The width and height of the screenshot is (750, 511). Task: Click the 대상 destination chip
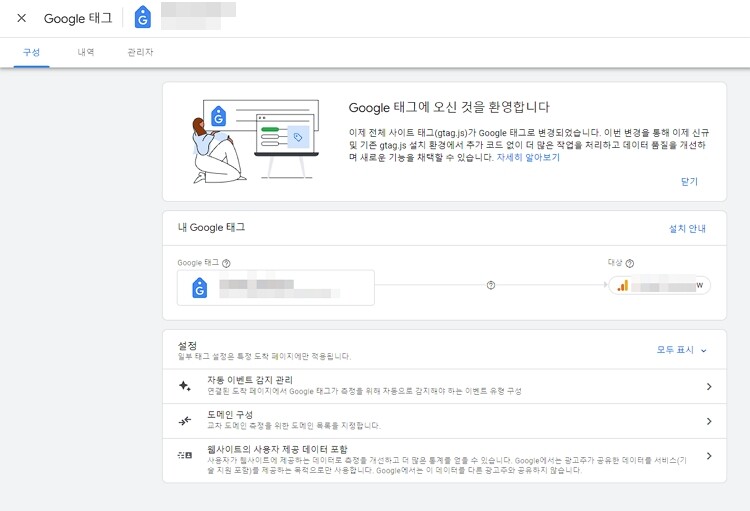point(660,286)
